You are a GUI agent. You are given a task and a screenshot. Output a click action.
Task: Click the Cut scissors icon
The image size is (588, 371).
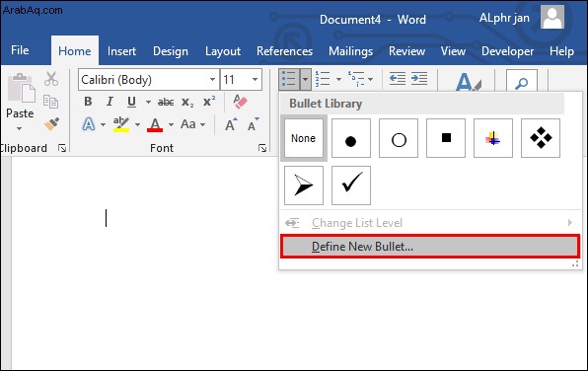click(x=51, y=79)
